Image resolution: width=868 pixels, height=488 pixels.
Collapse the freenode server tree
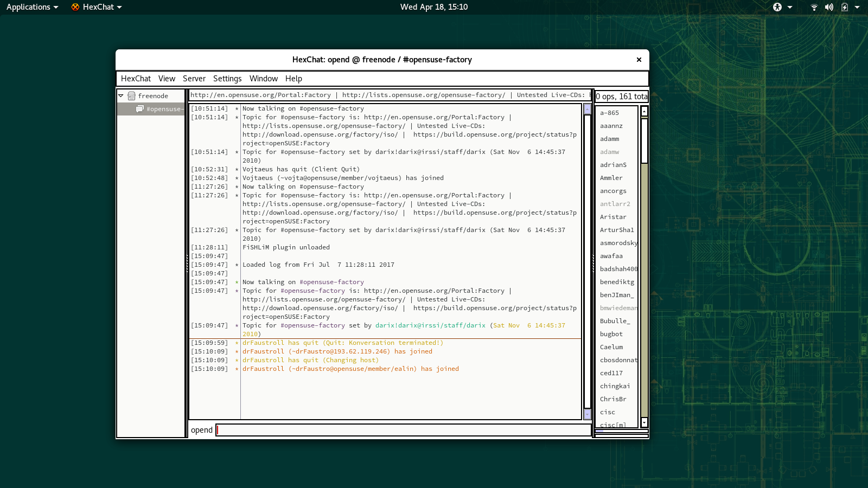point(121,95)
